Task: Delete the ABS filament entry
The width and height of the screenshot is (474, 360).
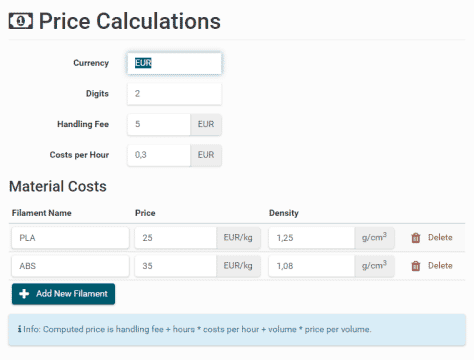Action: [x=432, y=266]
